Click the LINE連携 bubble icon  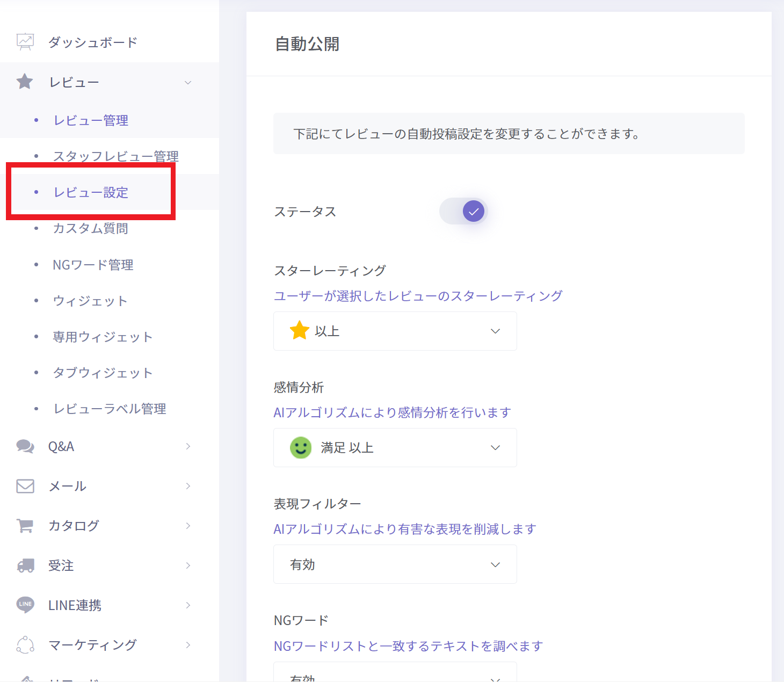point(25,605)
